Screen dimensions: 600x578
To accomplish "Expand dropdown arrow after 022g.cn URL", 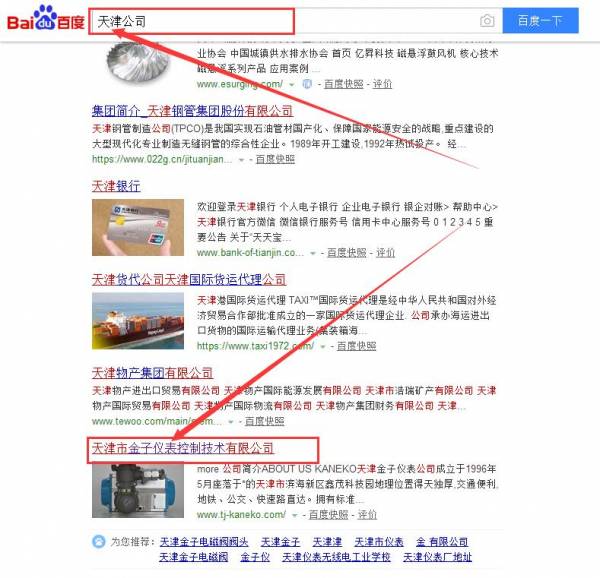I will coord(241,160).
